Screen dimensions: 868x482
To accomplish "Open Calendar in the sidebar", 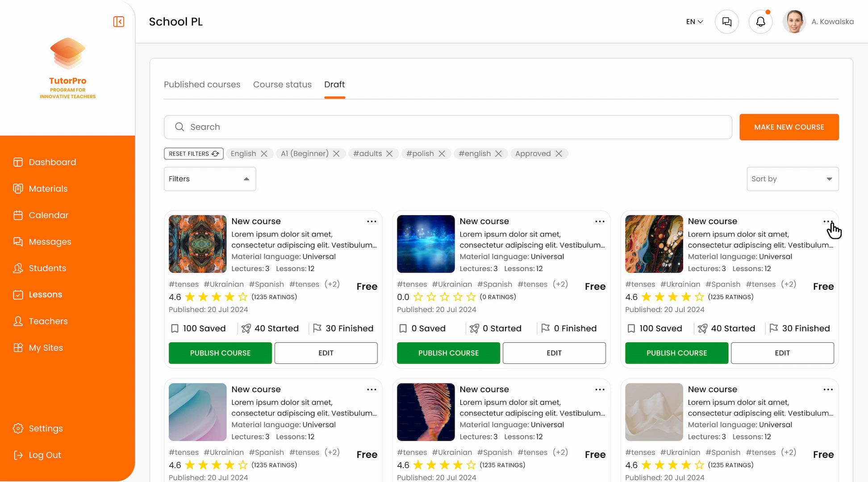I will coord(41,215).
